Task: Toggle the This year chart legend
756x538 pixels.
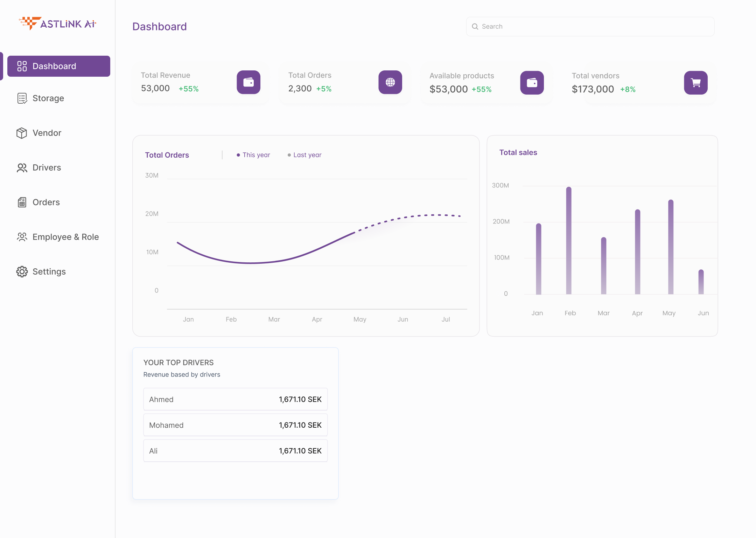Action: [x=253, y=155]
